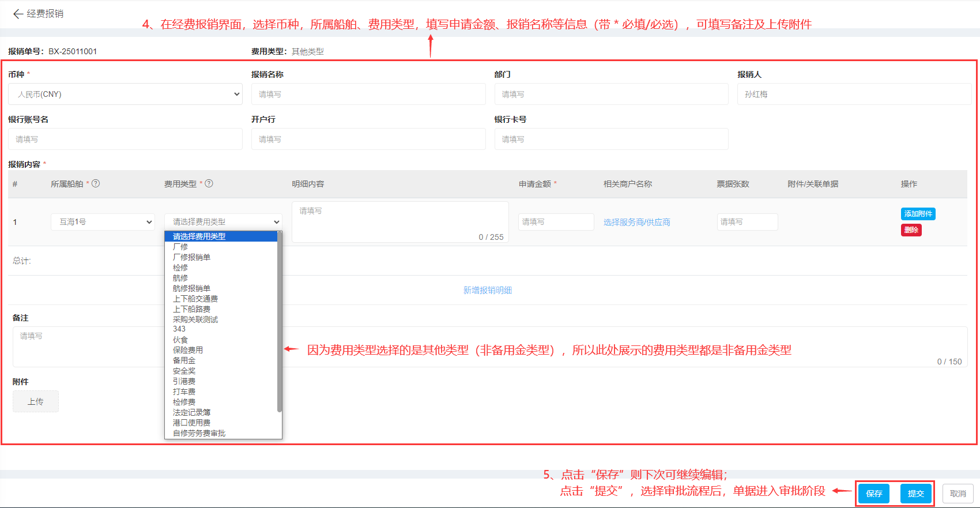Click the 上传 attachment button

pos(36,401)
